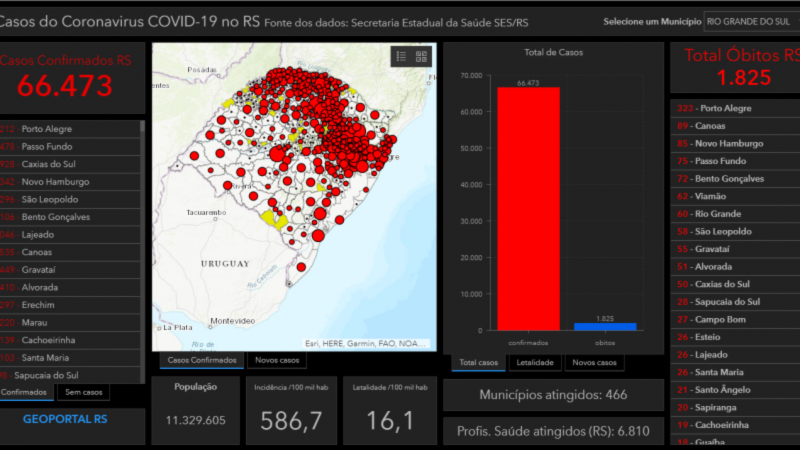Switch to Novos casos map tab
This screenshot has height=450, width=800.
click(277, 360)
